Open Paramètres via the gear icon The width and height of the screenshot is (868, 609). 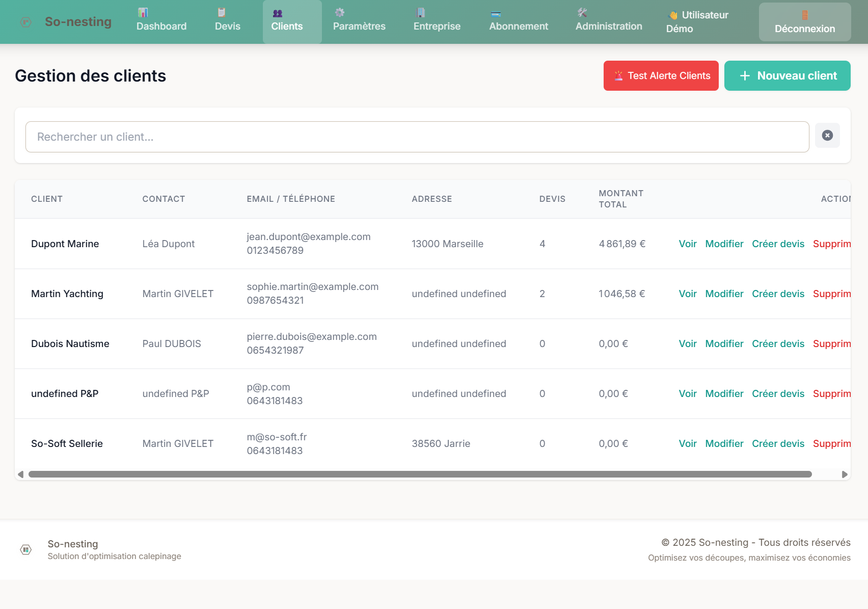pyautogui.click(x=339, y=12)
